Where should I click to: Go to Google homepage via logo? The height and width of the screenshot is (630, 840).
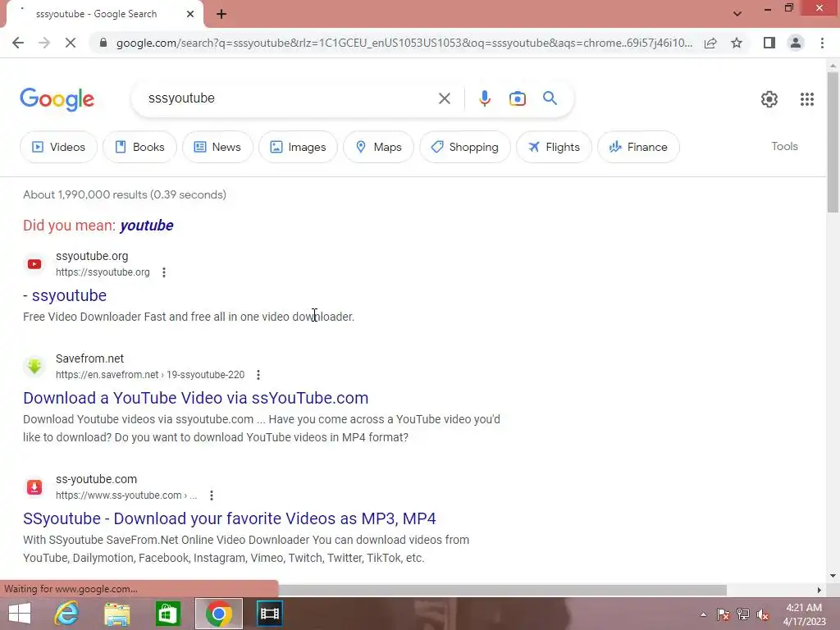pos(57,99)
